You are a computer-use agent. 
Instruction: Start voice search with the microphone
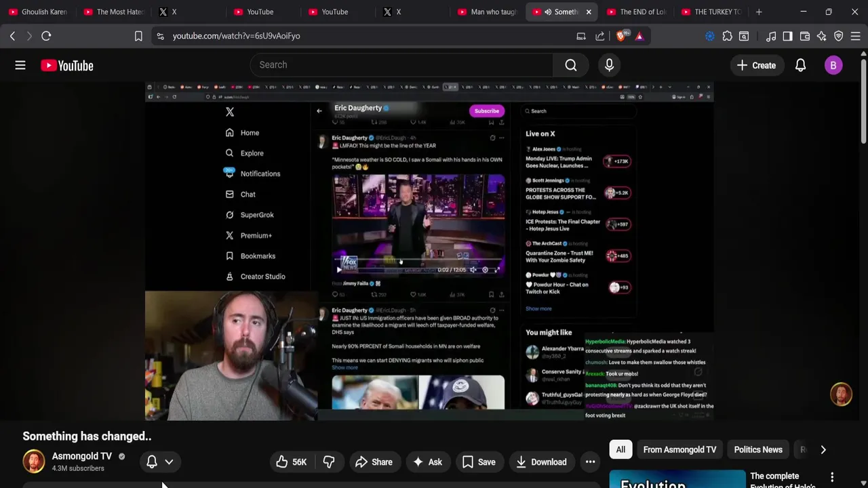coord(609,65)
